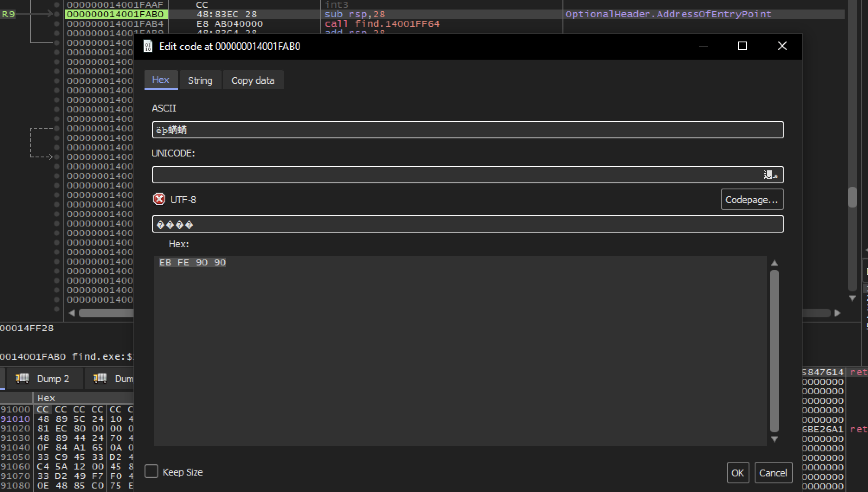The height and width of the screenshot is (492, 868).
Task: Click the hex editor vertical scrollbar thumb
Action: coord(775,351)
